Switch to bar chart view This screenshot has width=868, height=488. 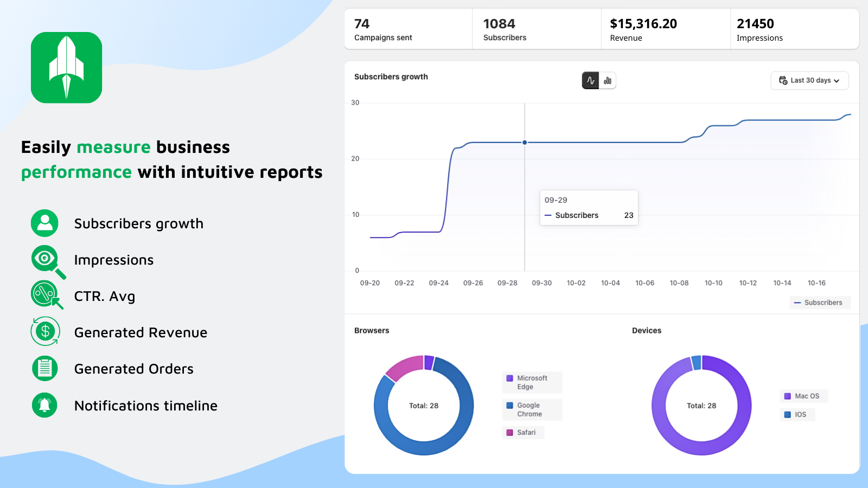(x=608, y=80)
